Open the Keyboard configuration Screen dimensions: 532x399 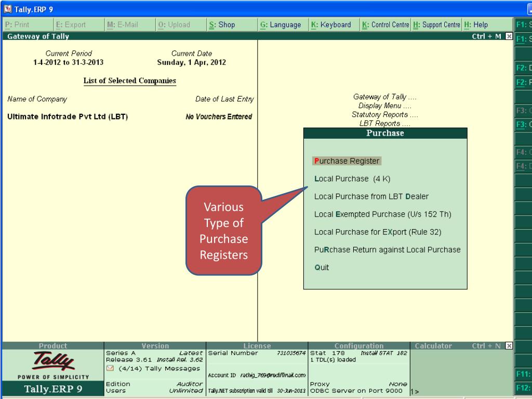(334, 25)
